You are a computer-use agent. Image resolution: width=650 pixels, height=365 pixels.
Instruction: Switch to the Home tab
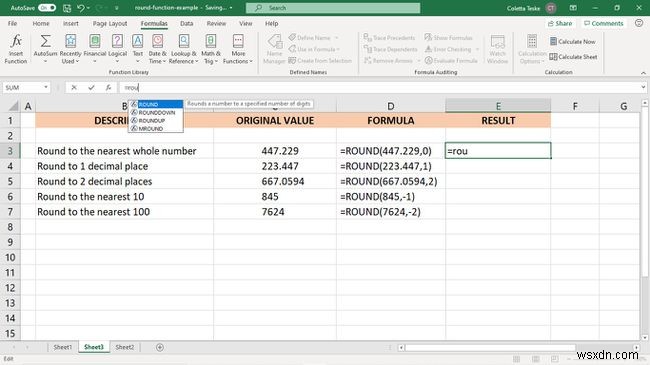(x=41, y=24)
